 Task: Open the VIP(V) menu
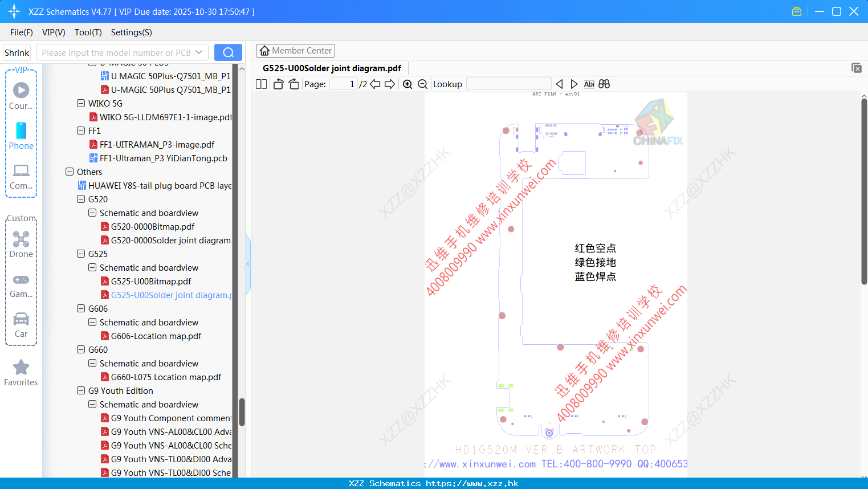[54, 32]
